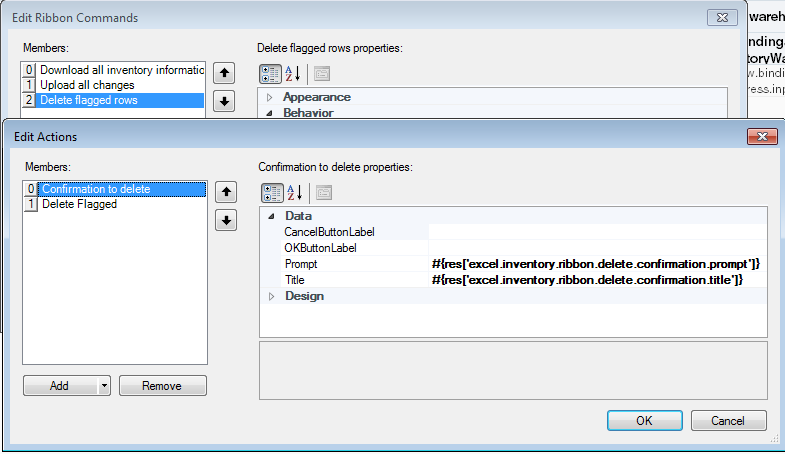Click index 2 box of Delete flagged rows
Viewport: 785px width, 454px height.
tap(29, 100)
